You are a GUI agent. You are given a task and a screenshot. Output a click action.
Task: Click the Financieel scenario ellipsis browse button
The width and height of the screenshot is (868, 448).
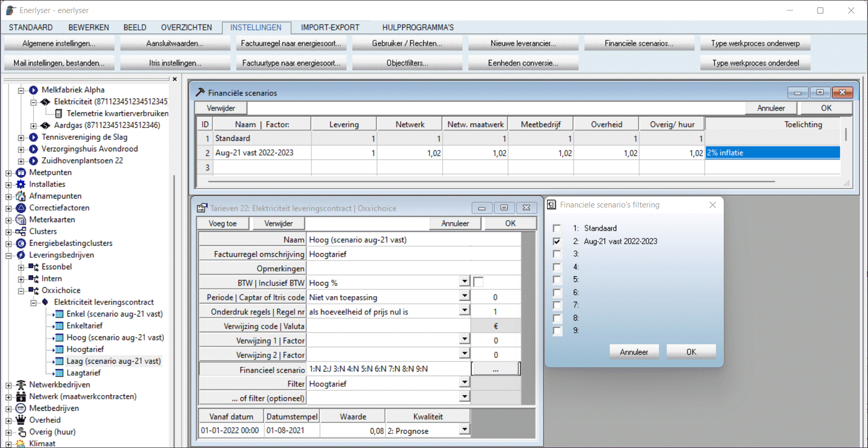pyautogui.click(x=496, y=369)
